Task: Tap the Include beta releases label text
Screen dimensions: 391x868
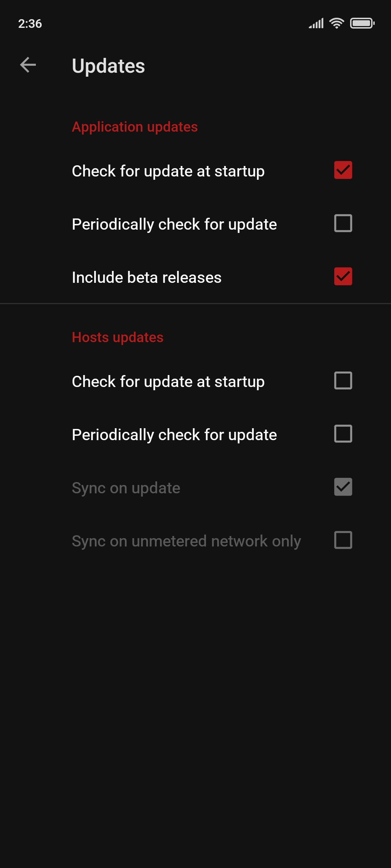Action: click(147, 277)
